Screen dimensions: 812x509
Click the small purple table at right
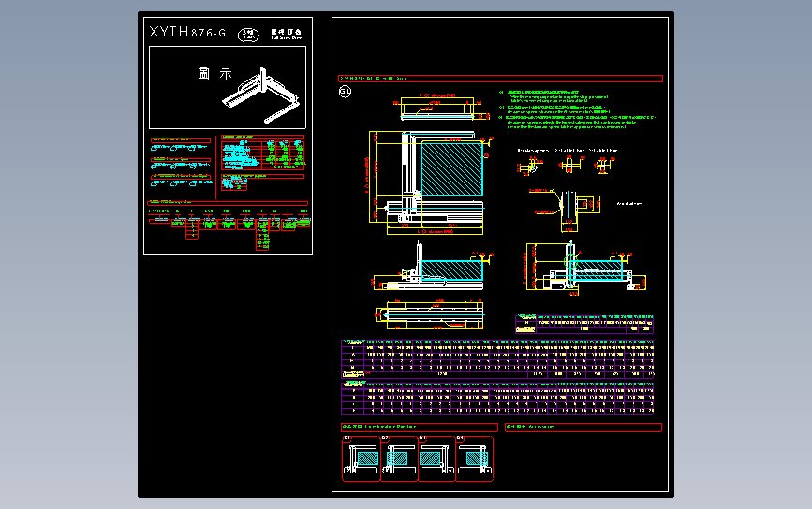pyautogui.click(x=584, y=324)
